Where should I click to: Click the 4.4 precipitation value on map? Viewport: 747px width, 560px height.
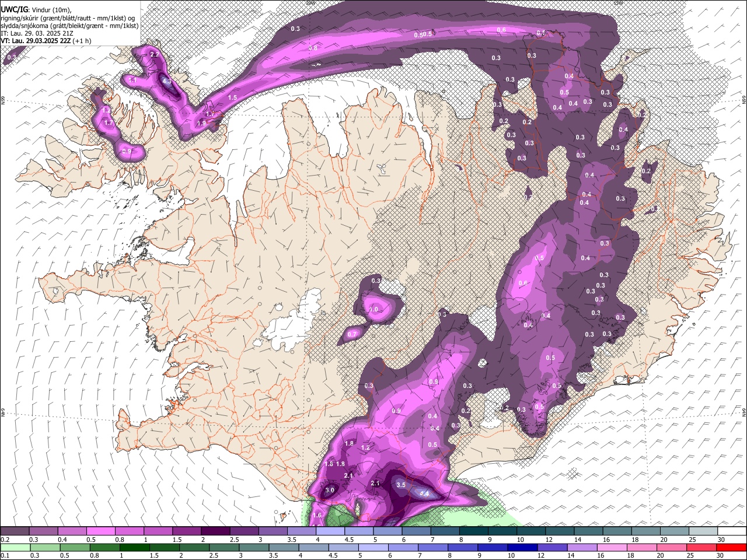(x=425, y=494)
